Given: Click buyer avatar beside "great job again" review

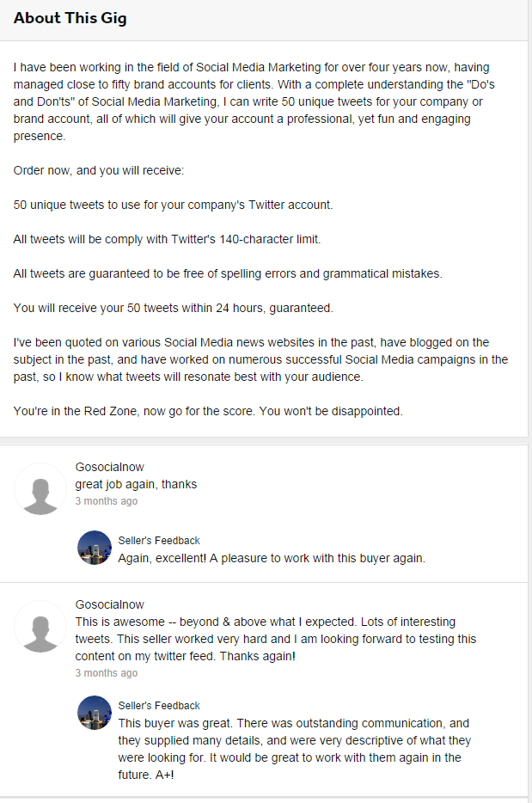Looking at the screenshot, I should point(40,489).
